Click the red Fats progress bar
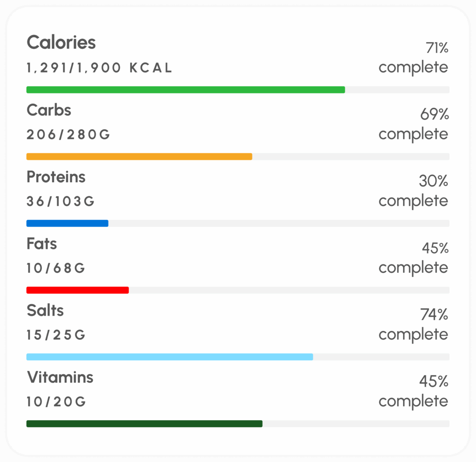 coord(78,290)
